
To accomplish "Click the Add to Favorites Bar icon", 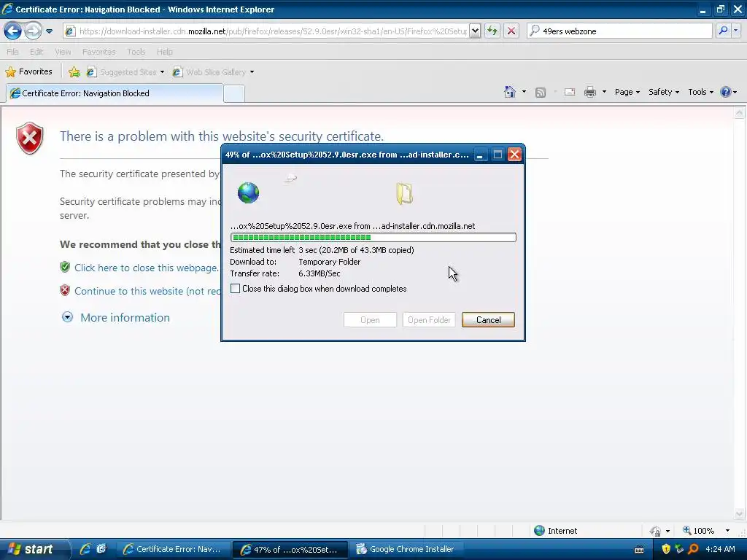I will pyautogui.click(x=74, y=72).
